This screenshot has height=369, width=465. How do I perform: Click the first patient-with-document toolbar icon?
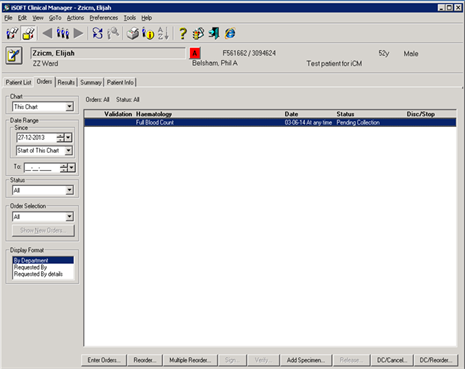tap(12, 33)
